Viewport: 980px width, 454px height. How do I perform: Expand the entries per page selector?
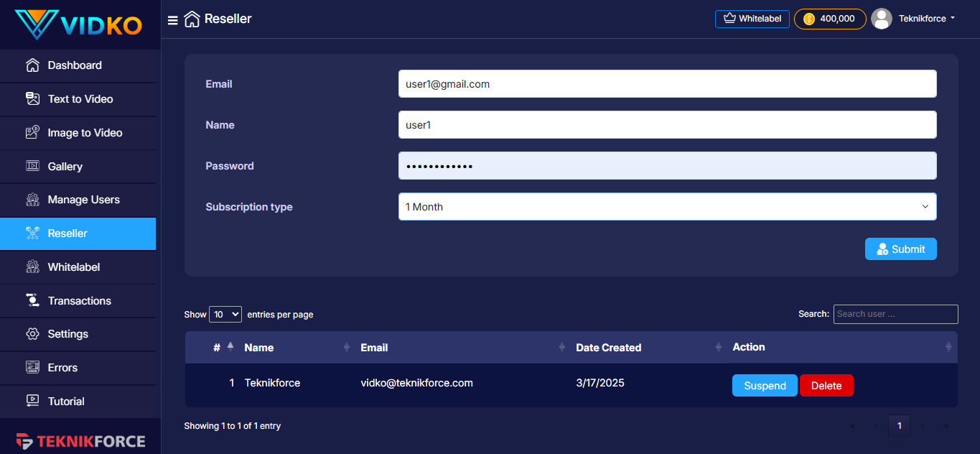click(225, 314)
